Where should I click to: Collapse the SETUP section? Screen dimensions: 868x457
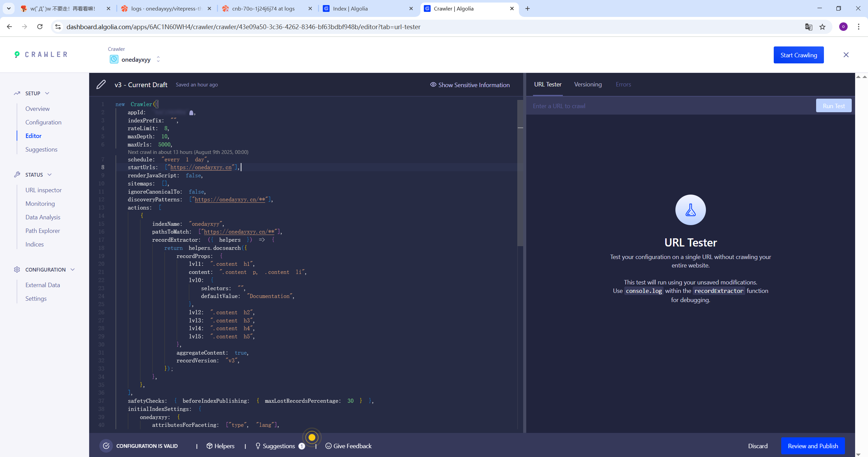coord(47,93)
